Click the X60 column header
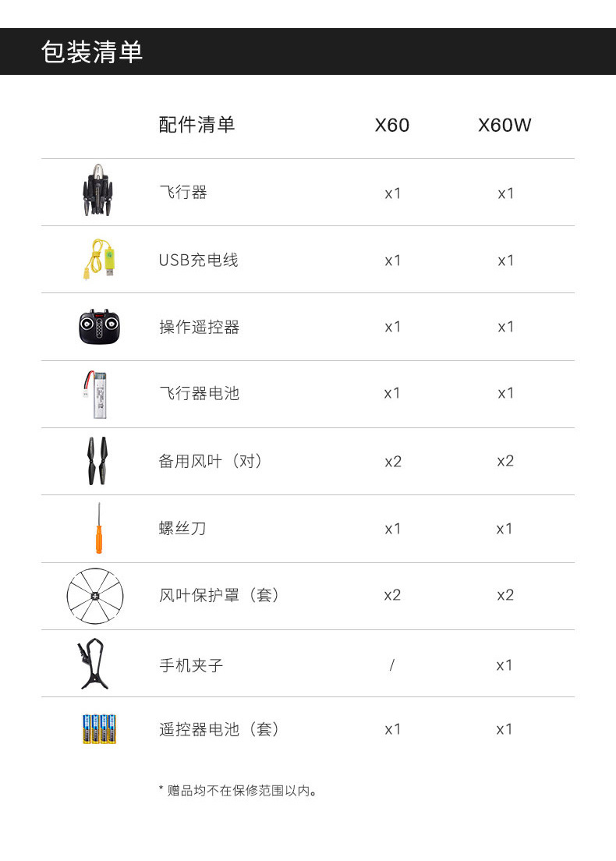616x861 pixels. pyautogui.click(x=391, y=125)
